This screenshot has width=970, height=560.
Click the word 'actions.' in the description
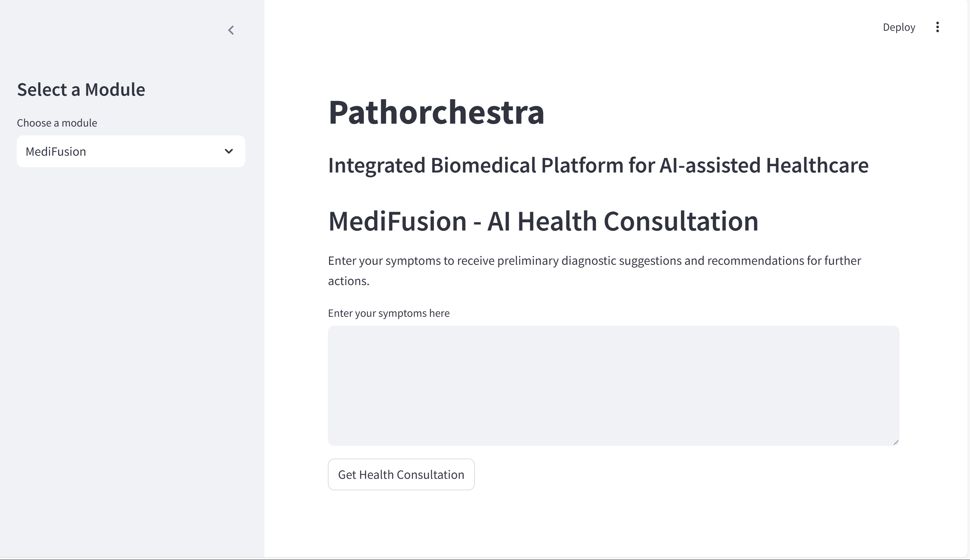[348, 281]
